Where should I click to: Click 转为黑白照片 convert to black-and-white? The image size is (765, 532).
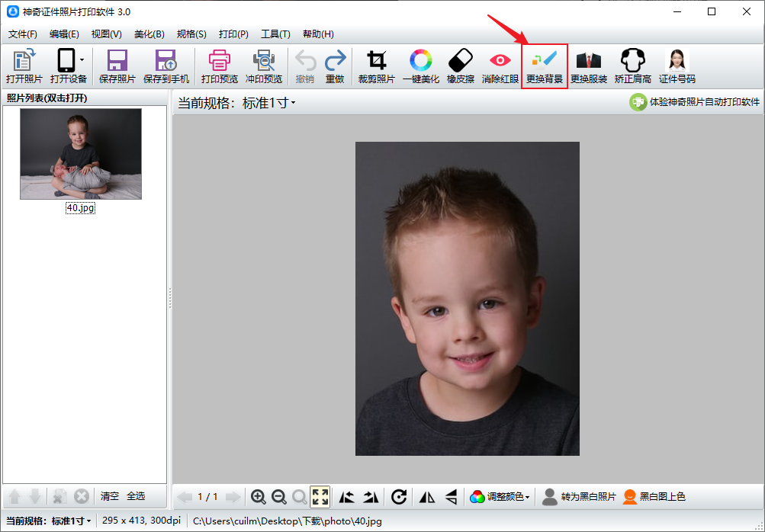point(579,497)
